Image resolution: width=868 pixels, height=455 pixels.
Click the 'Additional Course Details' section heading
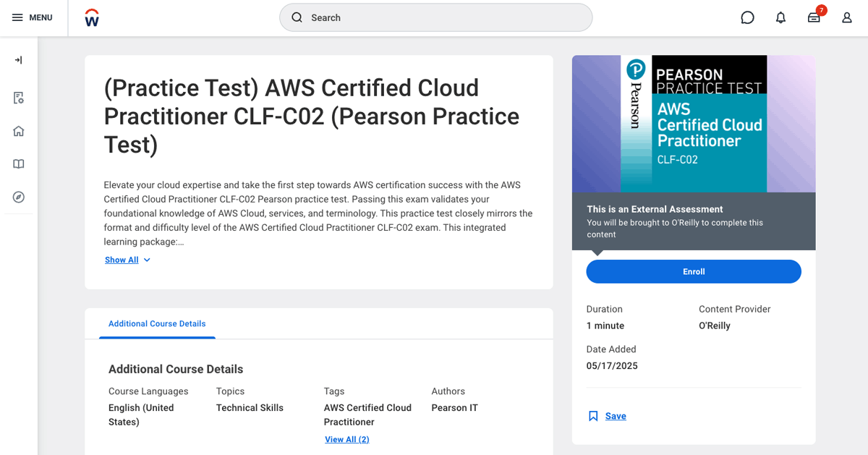(176, 370)
